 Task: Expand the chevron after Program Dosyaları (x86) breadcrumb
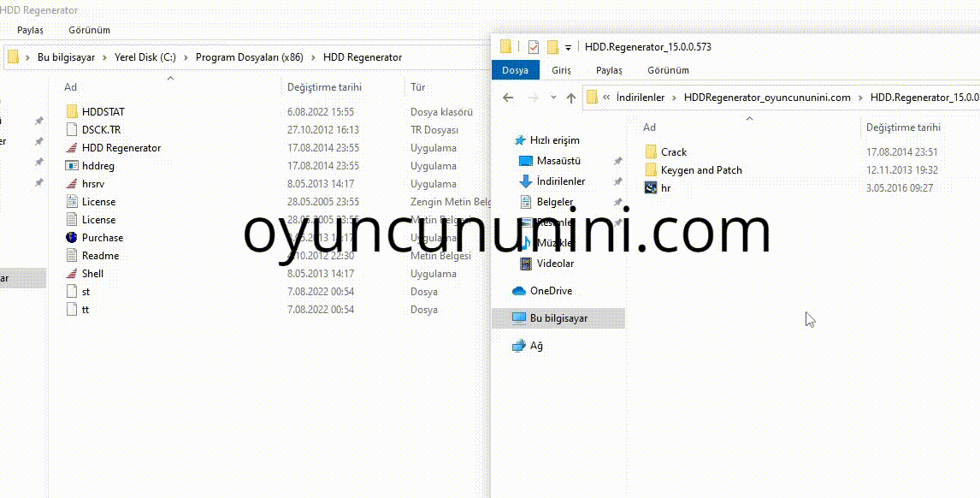tap(313, 57)
